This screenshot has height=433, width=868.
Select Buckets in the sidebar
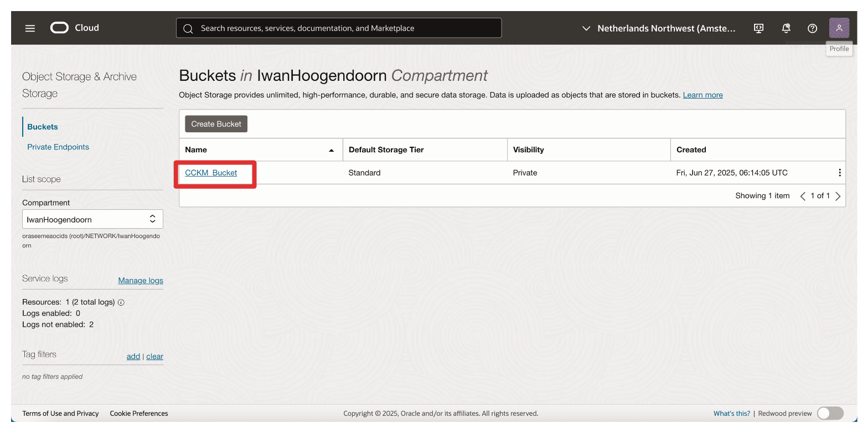(43, 127)
